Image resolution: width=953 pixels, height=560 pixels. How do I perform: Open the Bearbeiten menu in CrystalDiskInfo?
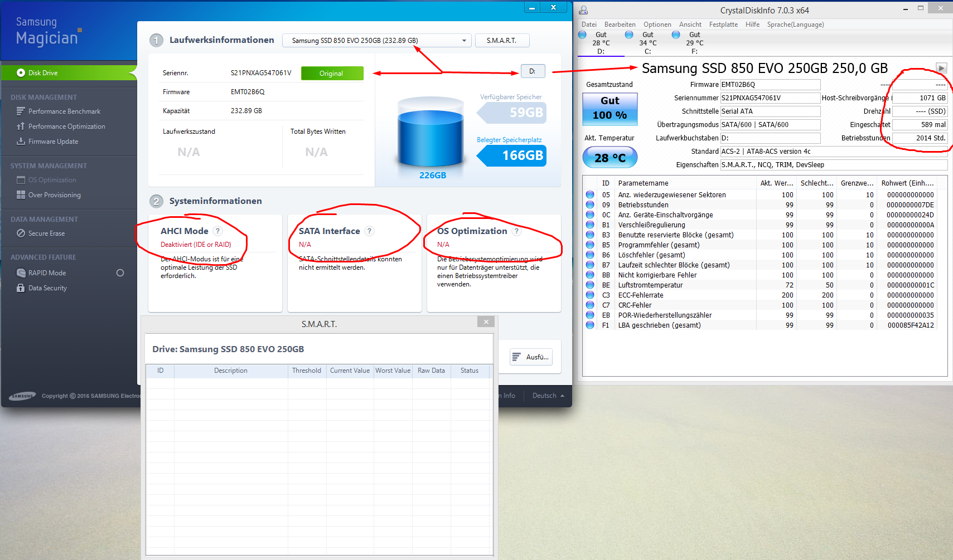620,25
